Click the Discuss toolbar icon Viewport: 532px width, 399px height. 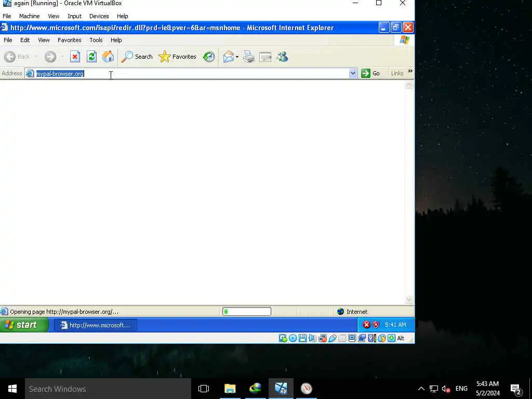[x=265, y=57]
